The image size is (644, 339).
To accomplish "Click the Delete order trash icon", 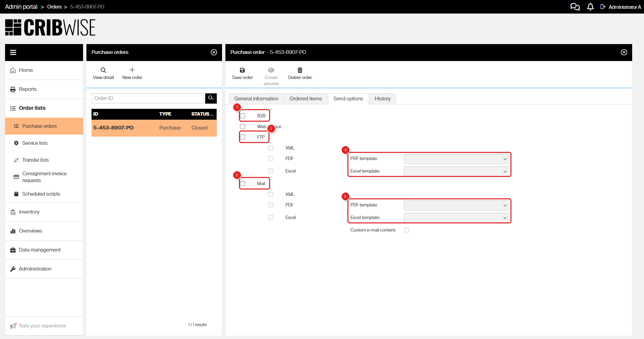I will click(x=300, y=70).
